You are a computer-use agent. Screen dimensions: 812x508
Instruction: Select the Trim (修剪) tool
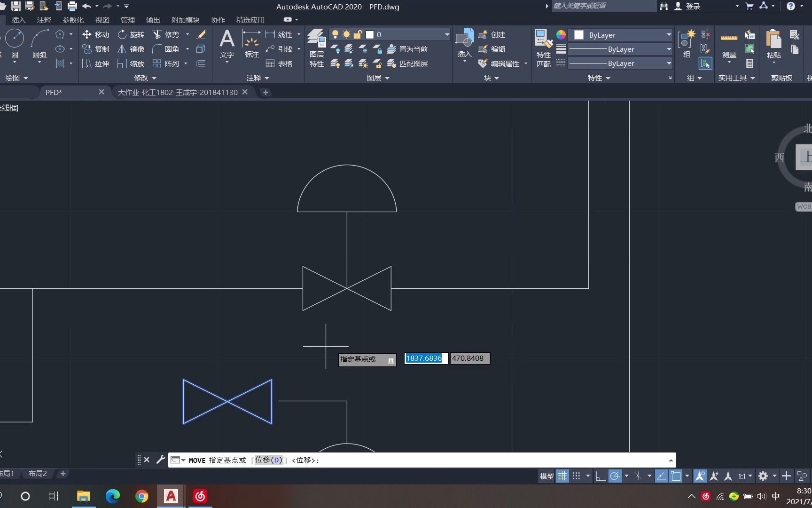[x=166, y=34]
